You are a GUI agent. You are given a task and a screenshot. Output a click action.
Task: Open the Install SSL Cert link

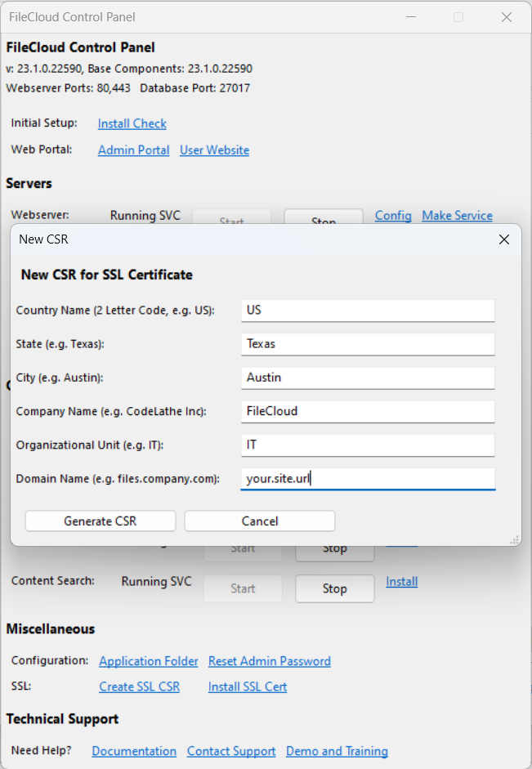(248, 687)
